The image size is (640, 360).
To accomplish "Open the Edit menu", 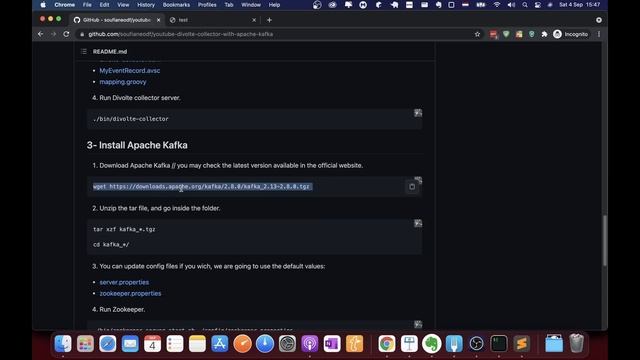I will (104, 5).
